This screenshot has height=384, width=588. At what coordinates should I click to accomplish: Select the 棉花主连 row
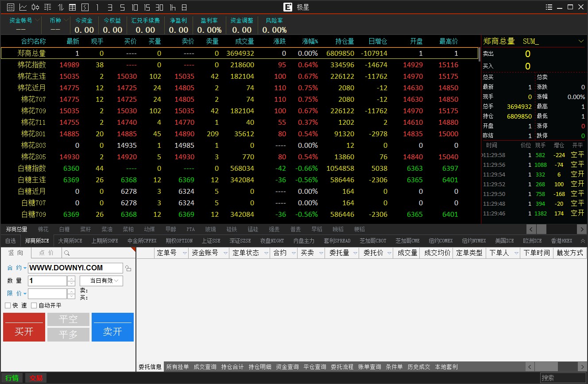(x=239, y=76)
